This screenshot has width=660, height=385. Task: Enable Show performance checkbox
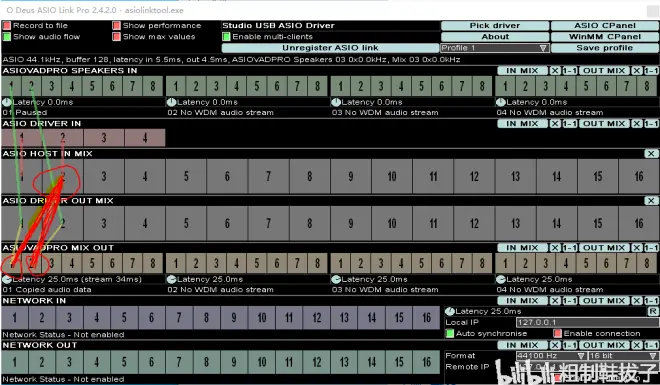117,26
